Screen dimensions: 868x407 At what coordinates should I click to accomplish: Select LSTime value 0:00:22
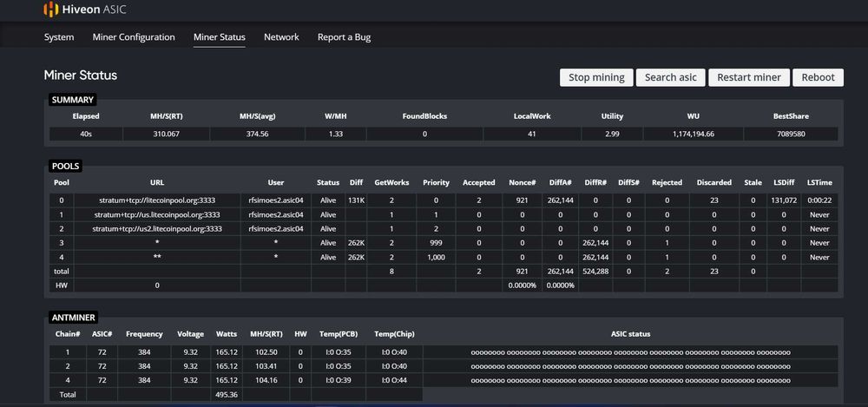(819, 200)
